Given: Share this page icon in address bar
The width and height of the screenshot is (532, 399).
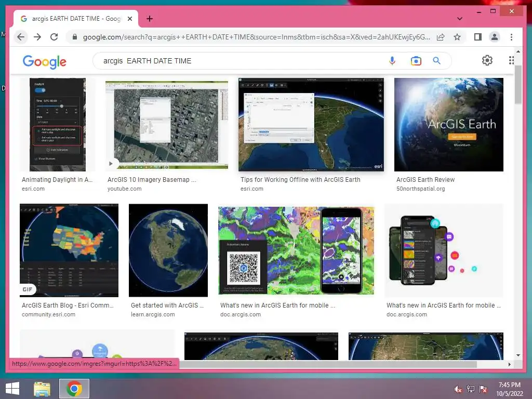Looking at the screenshot, I should coord(441,37).
